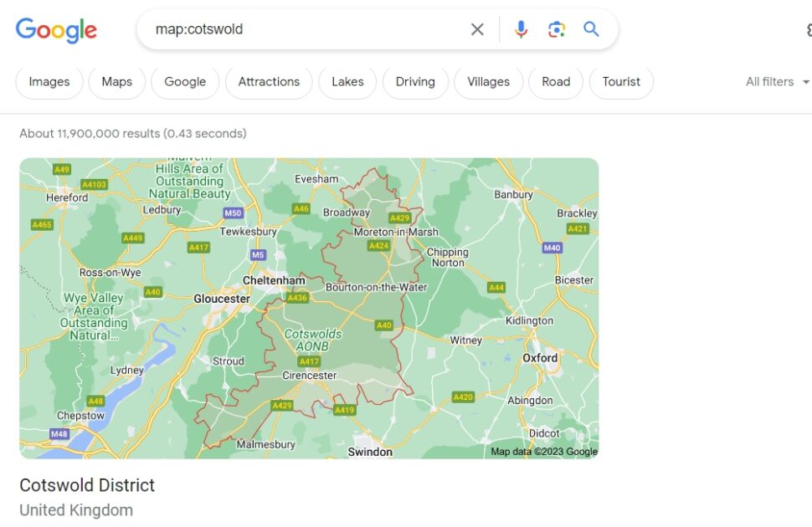Clear the search query with the X icon
The height and width of the screenshot is (527, 812).
[477, 28]
